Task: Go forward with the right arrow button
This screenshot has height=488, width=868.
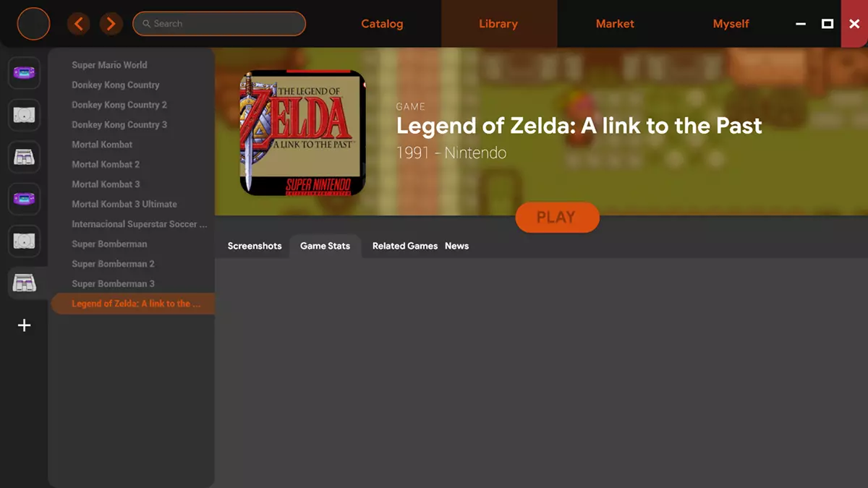Action: [111, 24]
